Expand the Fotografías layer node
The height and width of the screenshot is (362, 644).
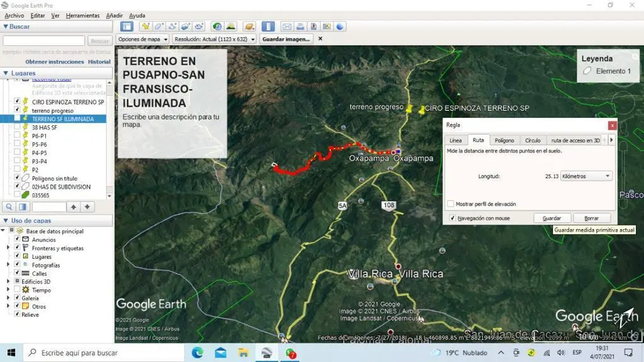8,265
